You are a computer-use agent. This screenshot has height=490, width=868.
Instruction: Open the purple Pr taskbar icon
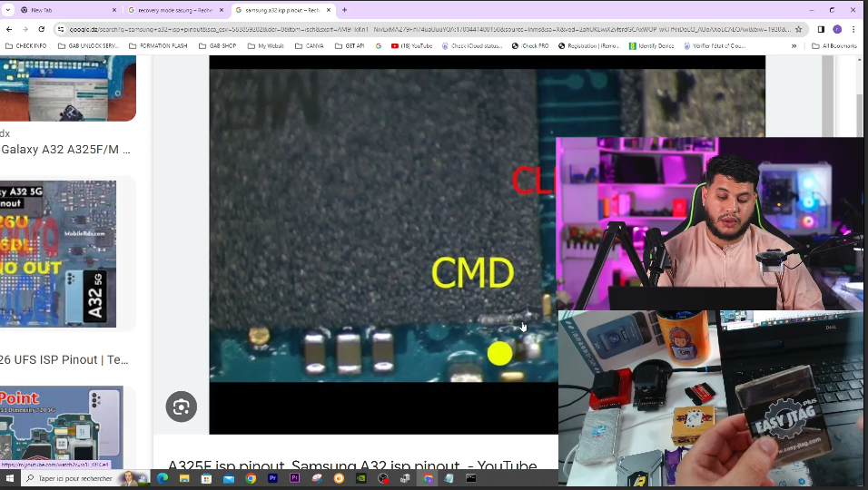coord(294,478)
